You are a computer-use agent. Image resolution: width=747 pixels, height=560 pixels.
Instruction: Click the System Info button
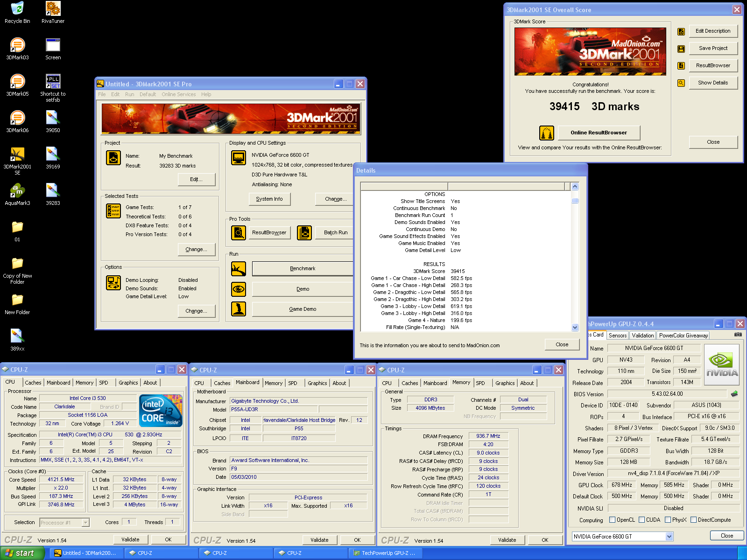(269, 199)
